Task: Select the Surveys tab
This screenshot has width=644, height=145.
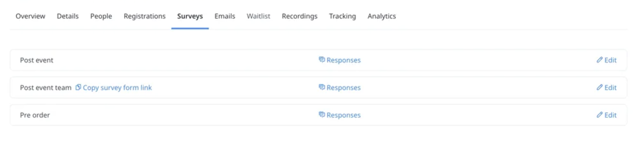Action: click(190, 16)
